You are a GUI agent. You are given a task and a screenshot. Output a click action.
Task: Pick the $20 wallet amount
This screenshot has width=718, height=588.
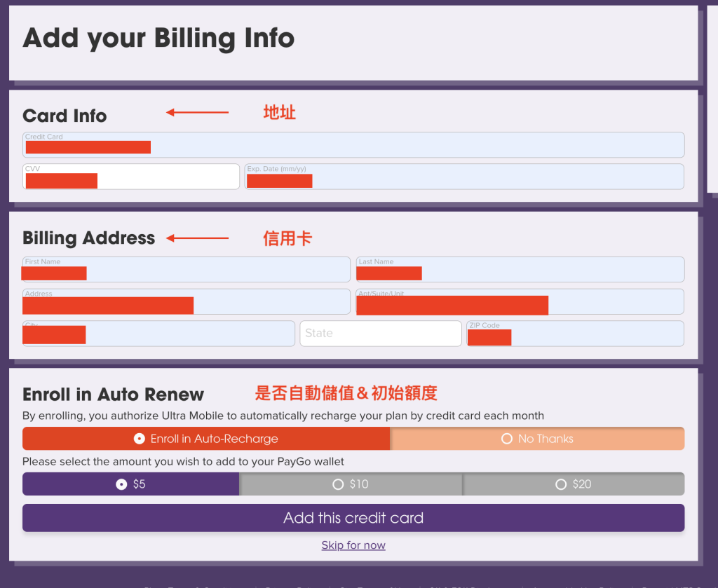(574, 484)
